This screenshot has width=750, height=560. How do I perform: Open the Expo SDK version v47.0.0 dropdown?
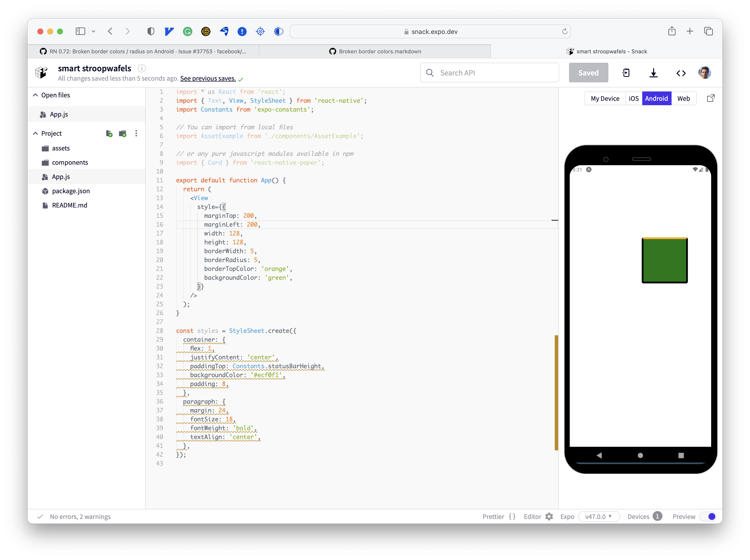pos(599,516)
